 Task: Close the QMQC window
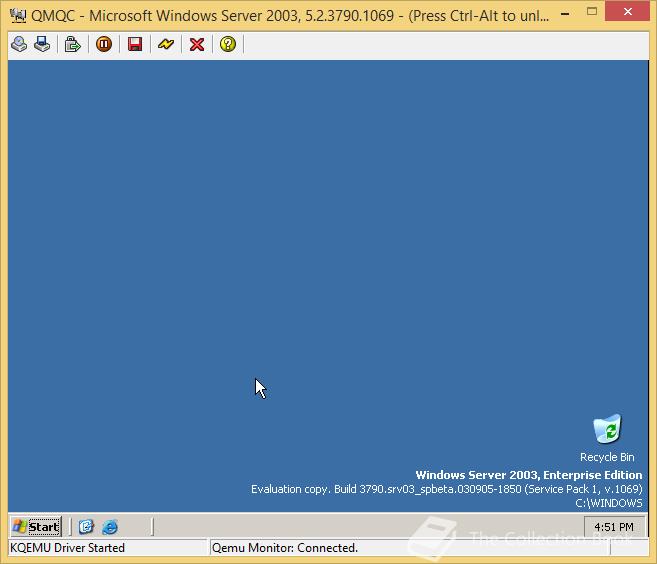tap(627, 12)
